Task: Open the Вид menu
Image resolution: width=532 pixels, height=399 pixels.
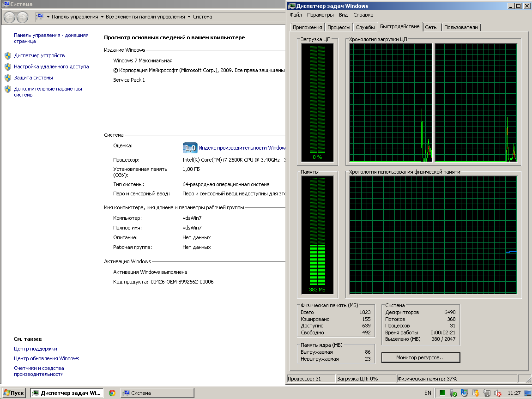Action: pyautogui.click(x=344, y=15)
